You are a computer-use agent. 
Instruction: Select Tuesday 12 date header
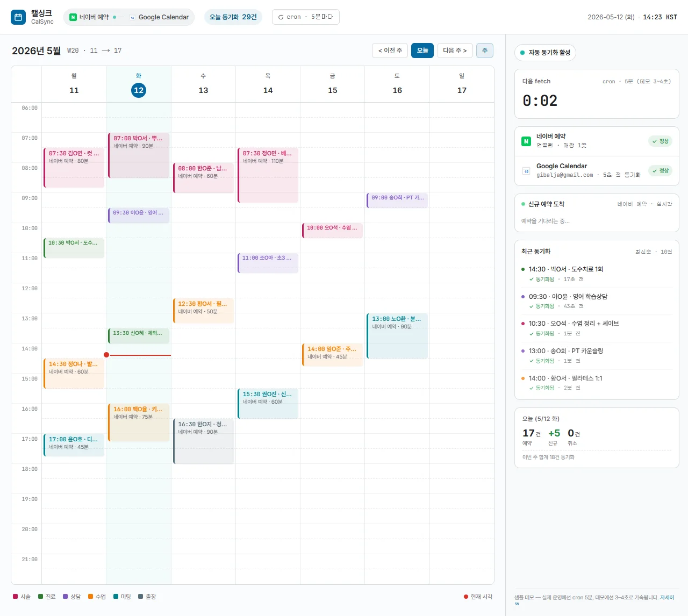click(x=139, y=84)
